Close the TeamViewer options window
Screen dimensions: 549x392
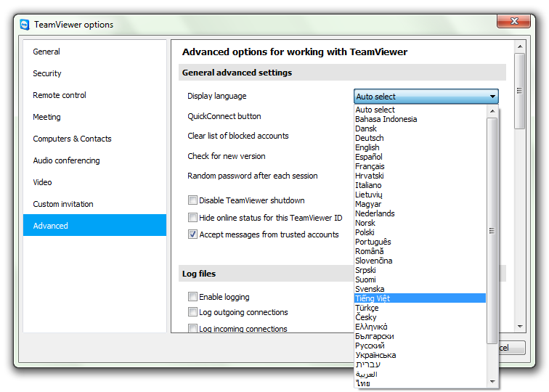pos(513,21)
